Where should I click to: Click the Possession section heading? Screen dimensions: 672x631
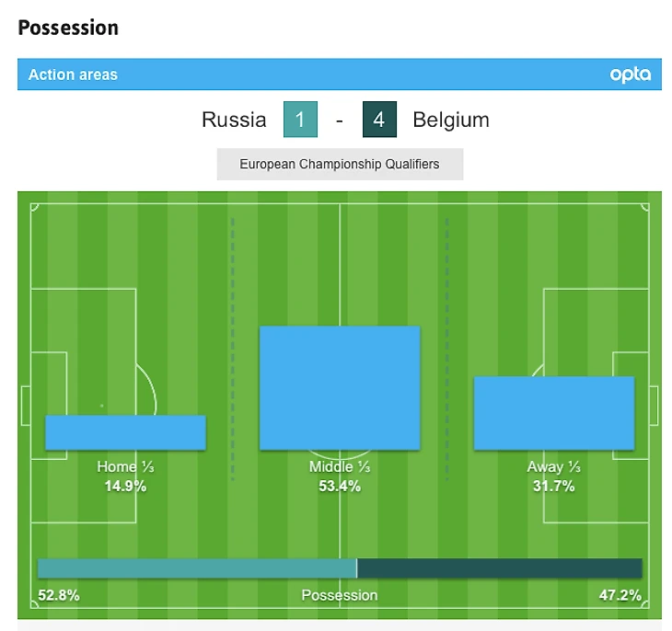68,28
